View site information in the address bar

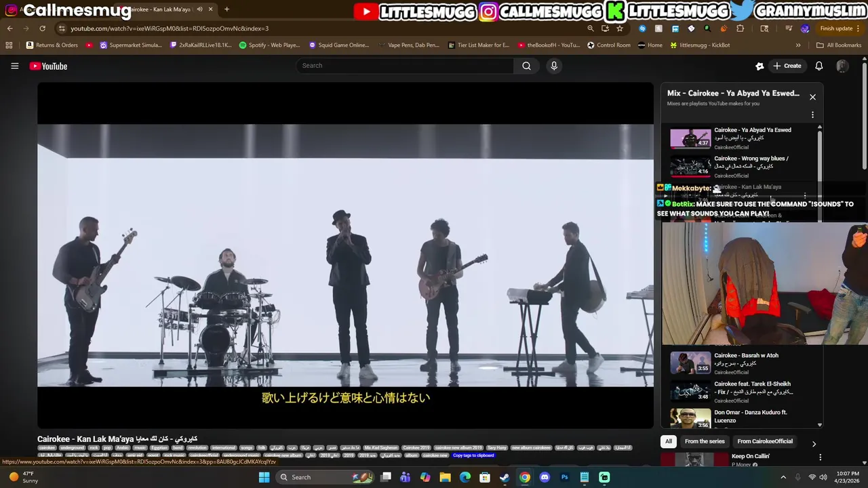point(62,28)
